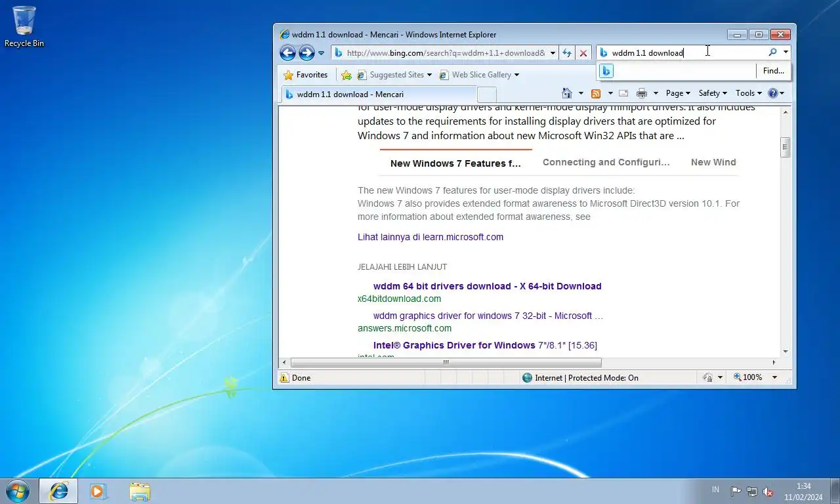Click the vertical scrollbar up arrow

click(785, 112)
